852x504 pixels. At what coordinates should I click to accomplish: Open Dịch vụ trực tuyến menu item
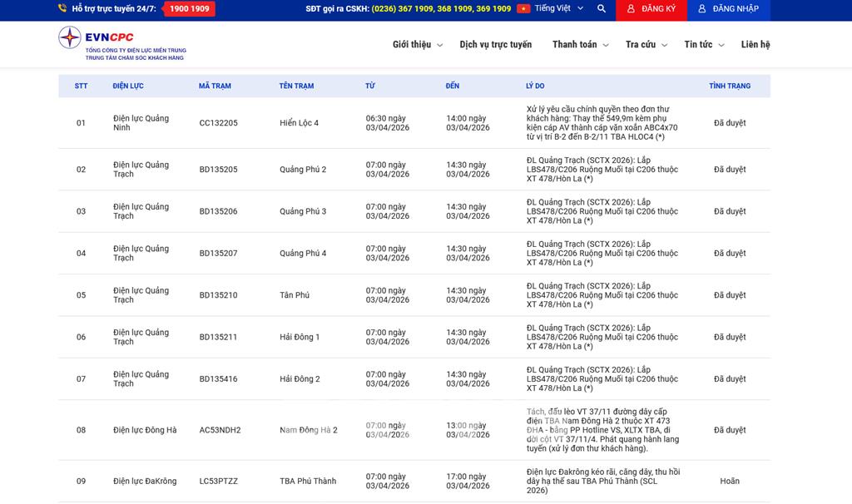pyautogui.click(x=495, y=45)
